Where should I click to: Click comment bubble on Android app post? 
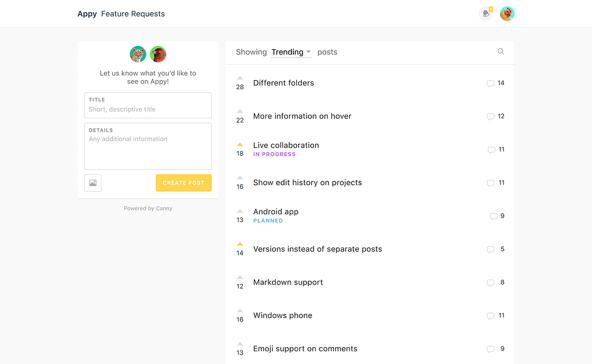coord(494,217)
